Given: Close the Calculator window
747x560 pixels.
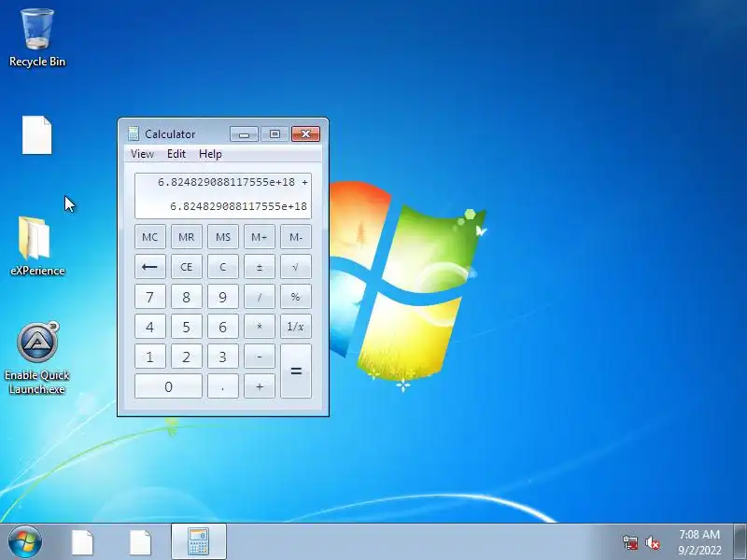Looking at the screenshot, I should click(305, 134).
